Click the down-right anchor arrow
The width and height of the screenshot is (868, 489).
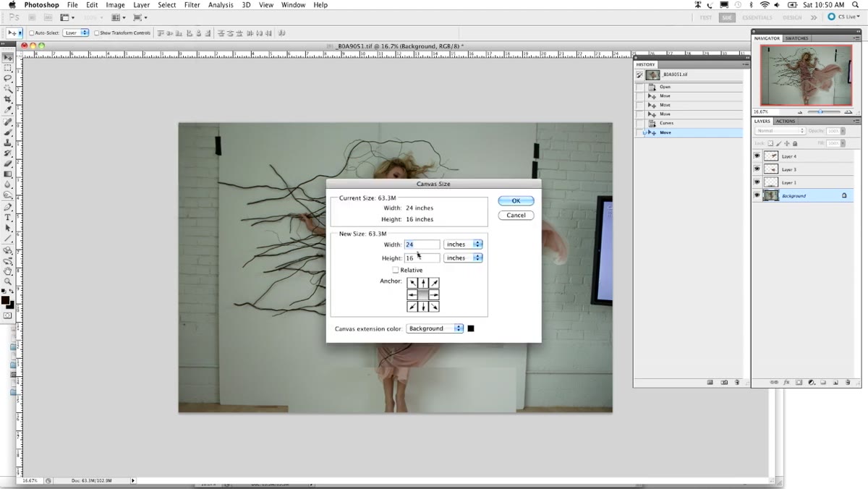pyautogui.click(x=434, y=307)
